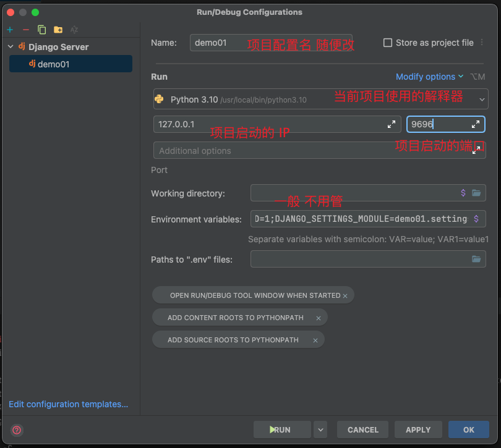Click the Additional options field
The image size is (501, 448).
[x=320, y=150]
